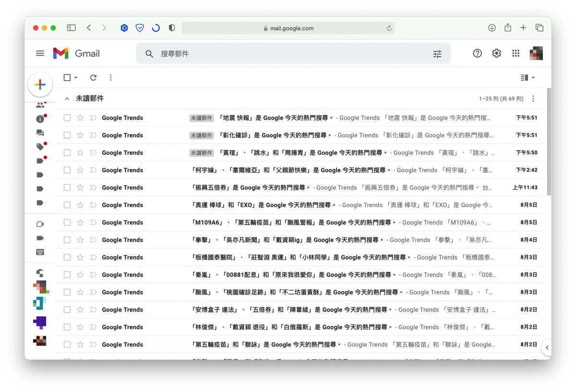Open the 未讀郵件 section options menu
This screenshot has width=576, height=392.
pyautogui.click(x=533, y=98)
